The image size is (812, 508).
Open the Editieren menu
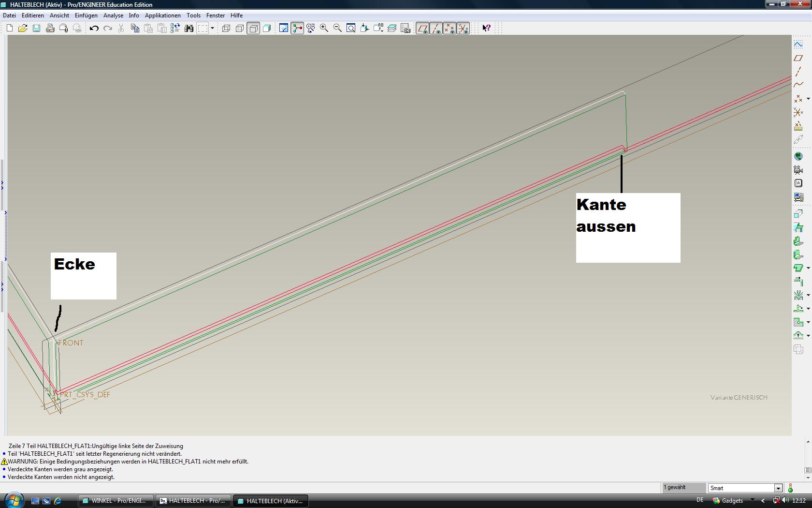(x=33, y=15)
